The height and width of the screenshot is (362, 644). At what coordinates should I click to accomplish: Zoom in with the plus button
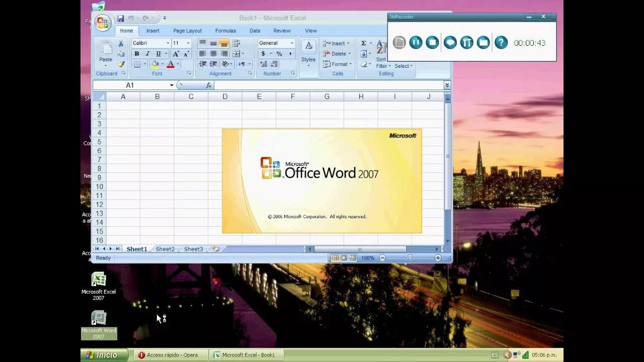(x=438, y=258)
